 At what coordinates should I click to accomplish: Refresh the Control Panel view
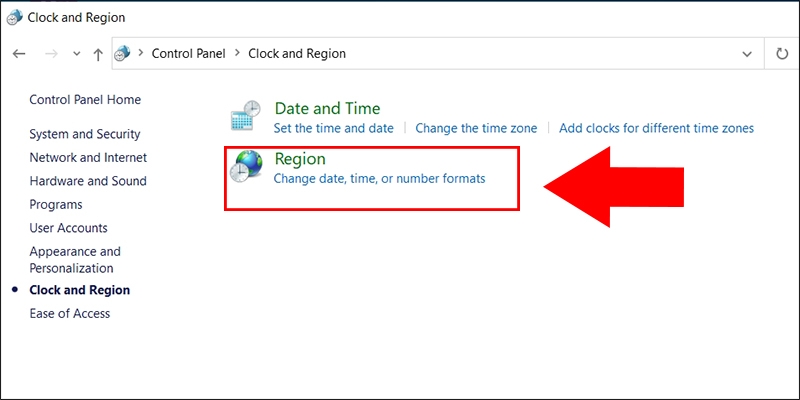(782, 54)
